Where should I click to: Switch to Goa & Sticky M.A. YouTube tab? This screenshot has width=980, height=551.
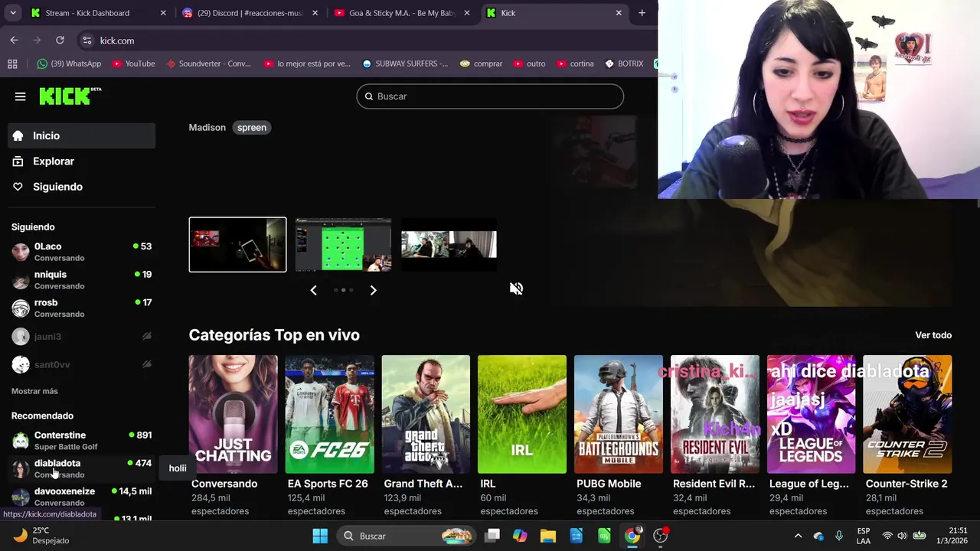coord(402,13)
